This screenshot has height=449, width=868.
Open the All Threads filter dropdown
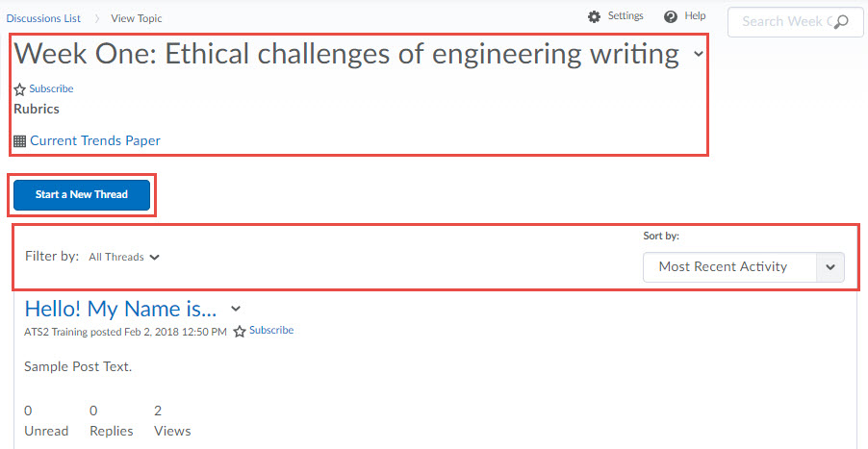pyautogui.click(x=123, y=257)
